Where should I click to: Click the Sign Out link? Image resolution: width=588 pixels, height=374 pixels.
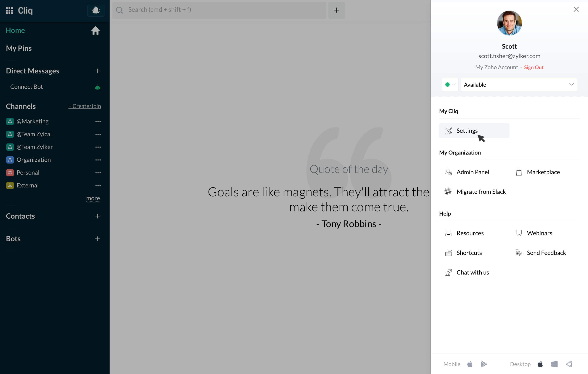point(534,67)
